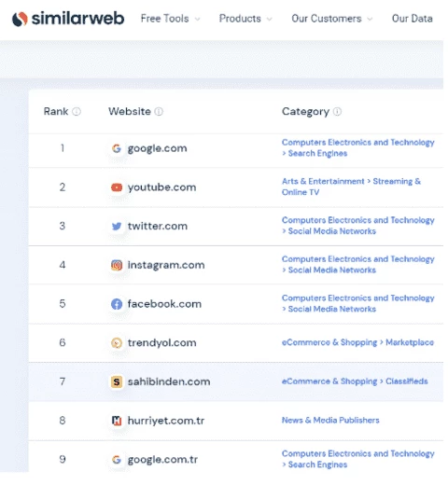The height and width of the screenshot is (485, 448).
Task: Open the eCommerce & Shopping Classifieds category
Action: click(x=355, y=381)
